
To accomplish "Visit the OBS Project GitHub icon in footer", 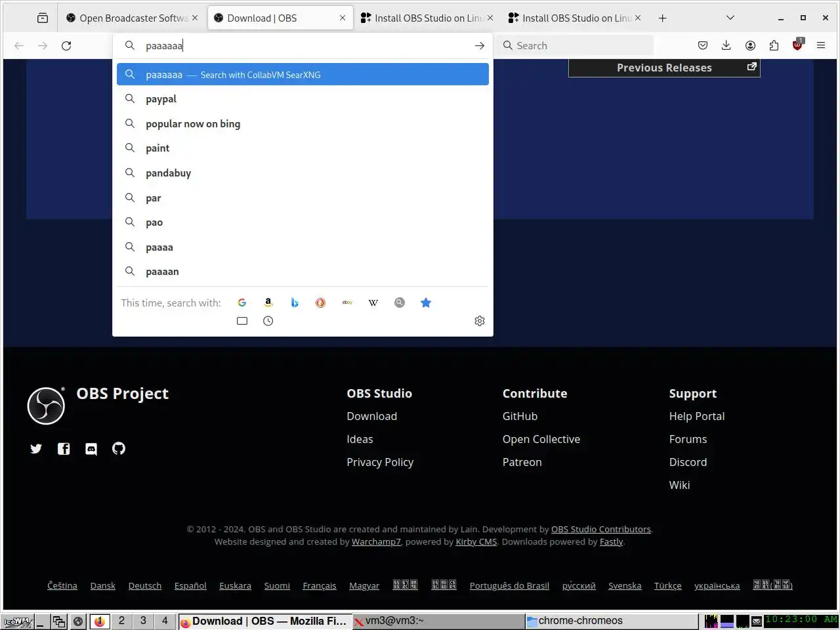I will pyautogui.click(x=119, y=449).
